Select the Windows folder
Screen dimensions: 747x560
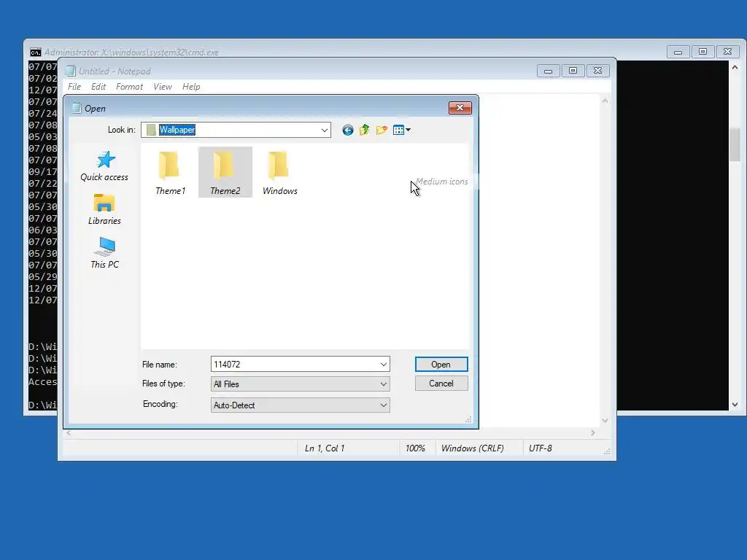pos(279,172)
